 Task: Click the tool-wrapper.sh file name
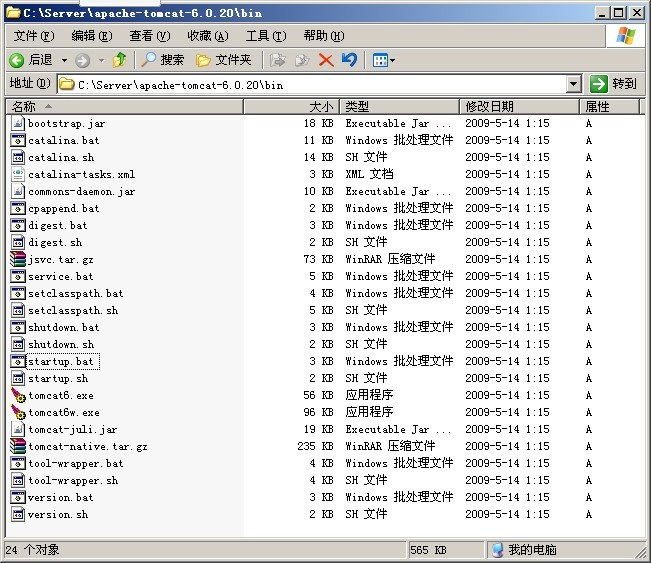pyautogui.click(x=73, y=480)
